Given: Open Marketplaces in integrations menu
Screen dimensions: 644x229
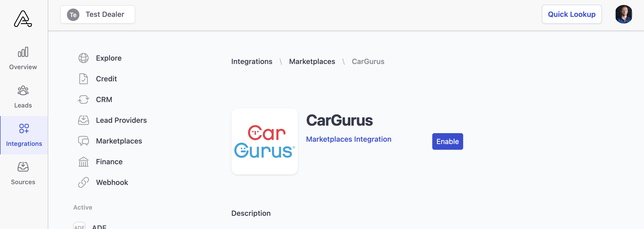Looking at the screenshot, I should point(119,141).
